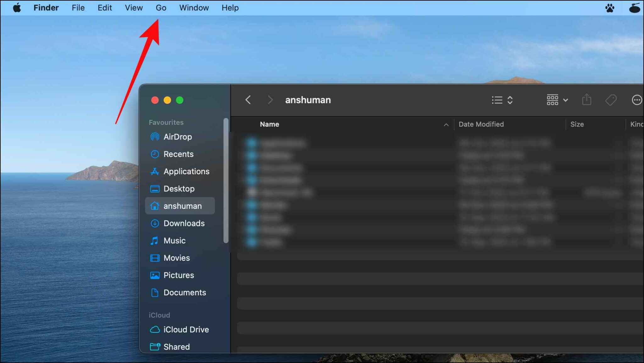Open iCloud Drive from the sidebar
644x363 pixels.
point(186,329)
